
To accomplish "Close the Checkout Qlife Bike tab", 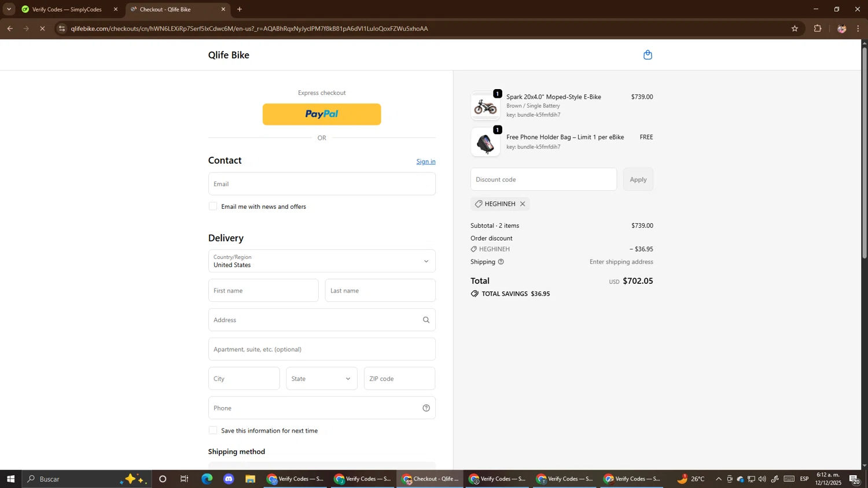I will point(223,9).
